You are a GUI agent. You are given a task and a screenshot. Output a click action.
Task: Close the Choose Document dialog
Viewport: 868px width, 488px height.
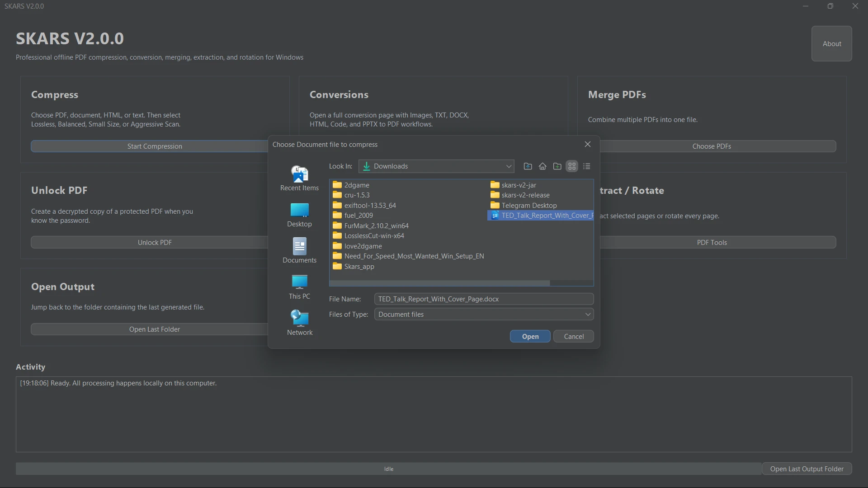pyautogui.click(x=588, y=144)
